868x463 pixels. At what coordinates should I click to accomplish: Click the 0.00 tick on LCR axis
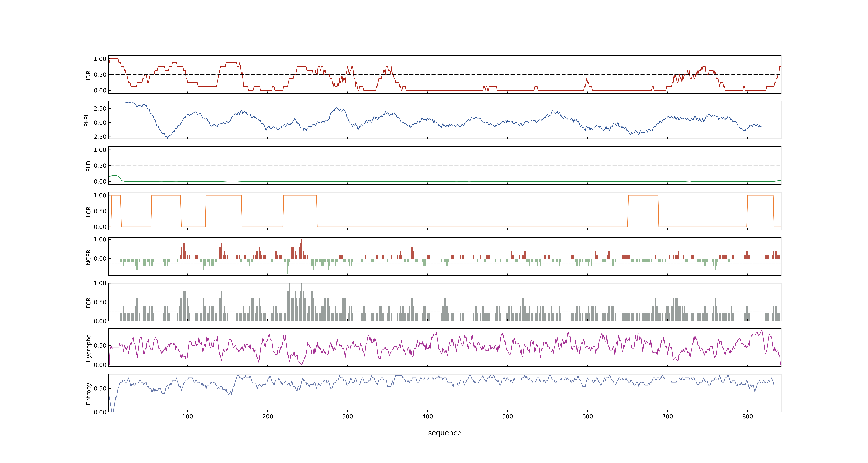click(x=100, y=227)
